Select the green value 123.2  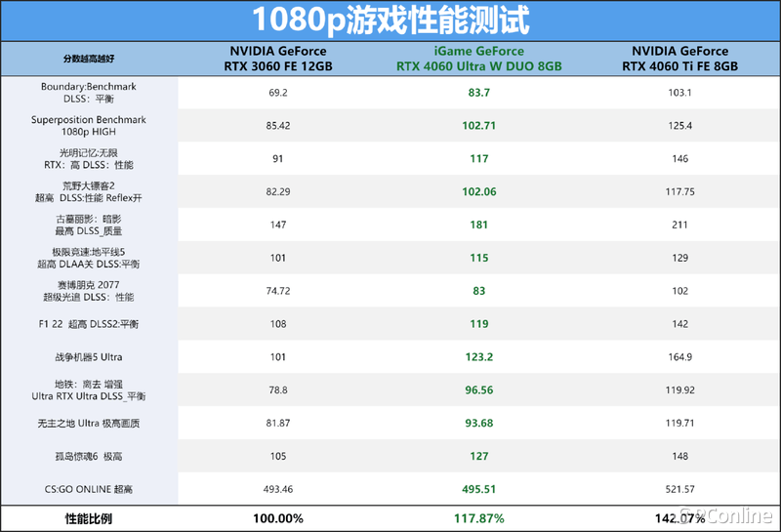tap(479, 357)
